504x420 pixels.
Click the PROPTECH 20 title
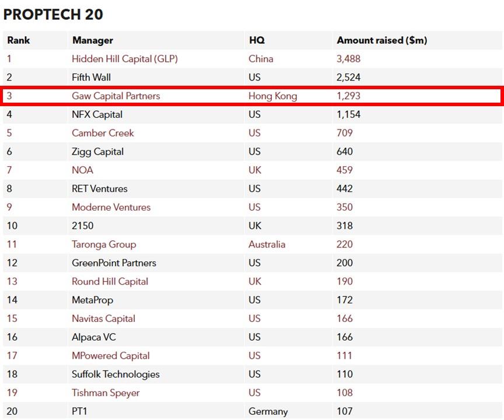(x=54, y=15)
